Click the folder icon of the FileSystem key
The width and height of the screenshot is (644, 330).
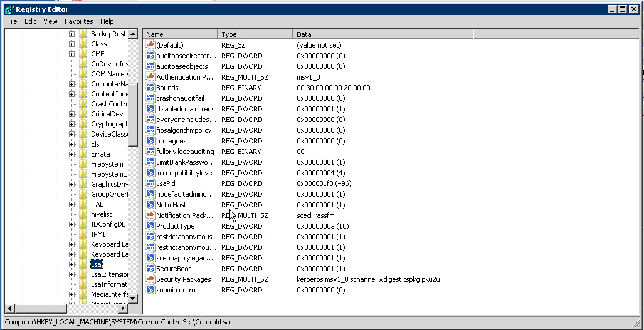point(83,164)
